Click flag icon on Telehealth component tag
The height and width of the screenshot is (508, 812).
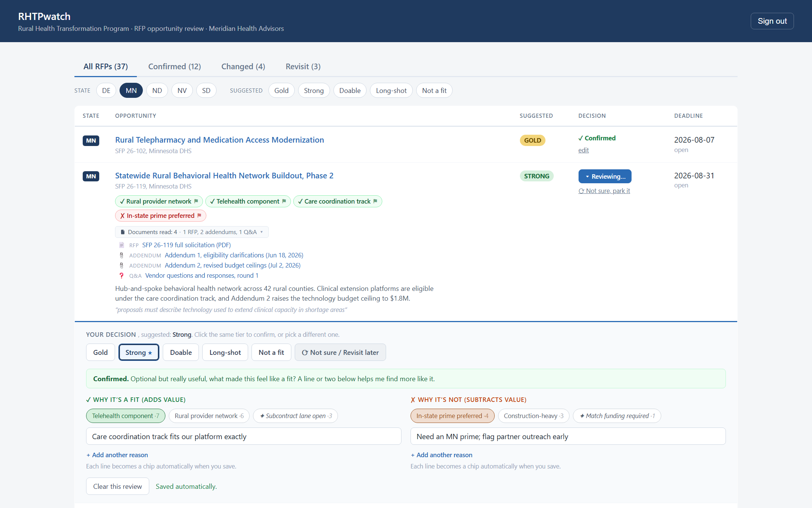tap(284, 201)
